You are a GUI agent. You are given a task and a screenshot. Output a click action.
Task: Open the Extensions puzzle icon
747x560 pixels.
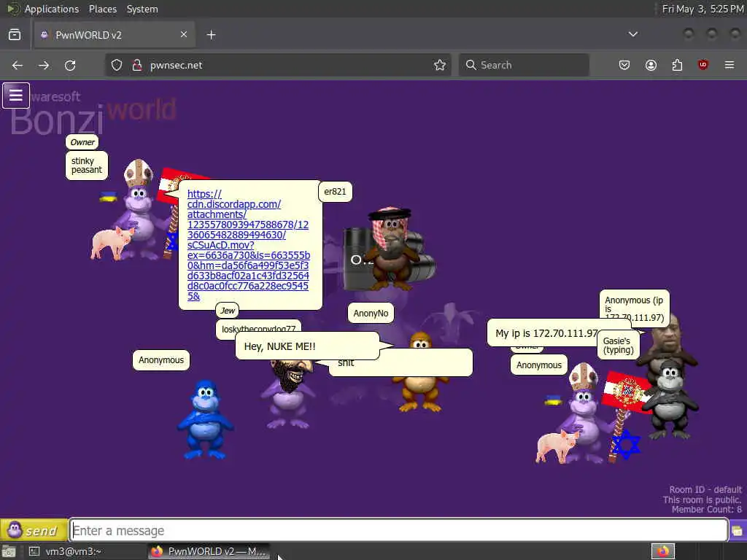pos(677,65)
